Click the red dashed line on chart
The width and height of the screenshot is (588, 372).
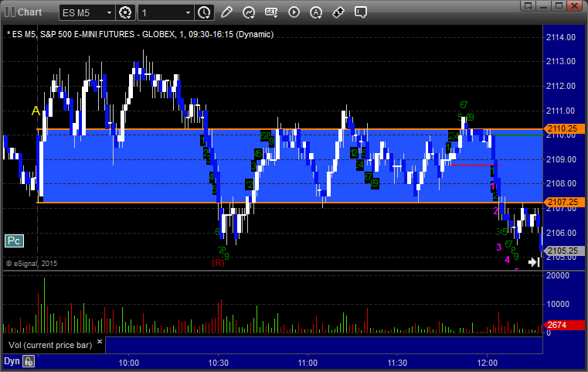click(474, 166)
